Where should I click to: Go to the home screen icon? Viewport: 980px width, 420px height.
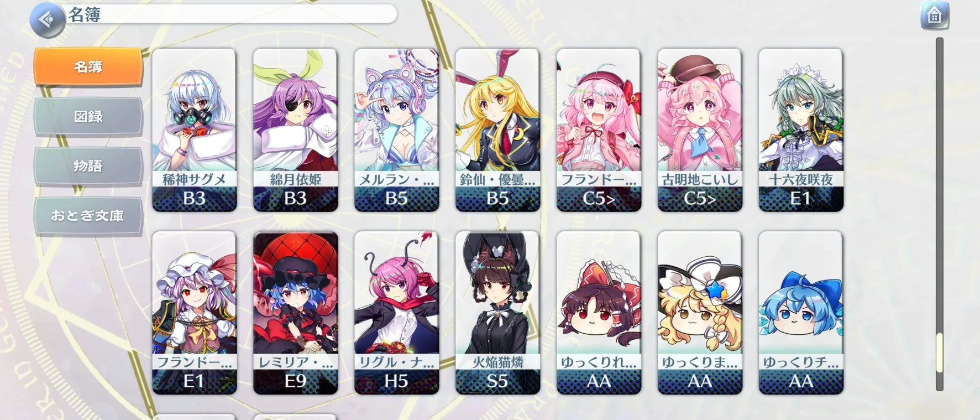coord(934,16)
